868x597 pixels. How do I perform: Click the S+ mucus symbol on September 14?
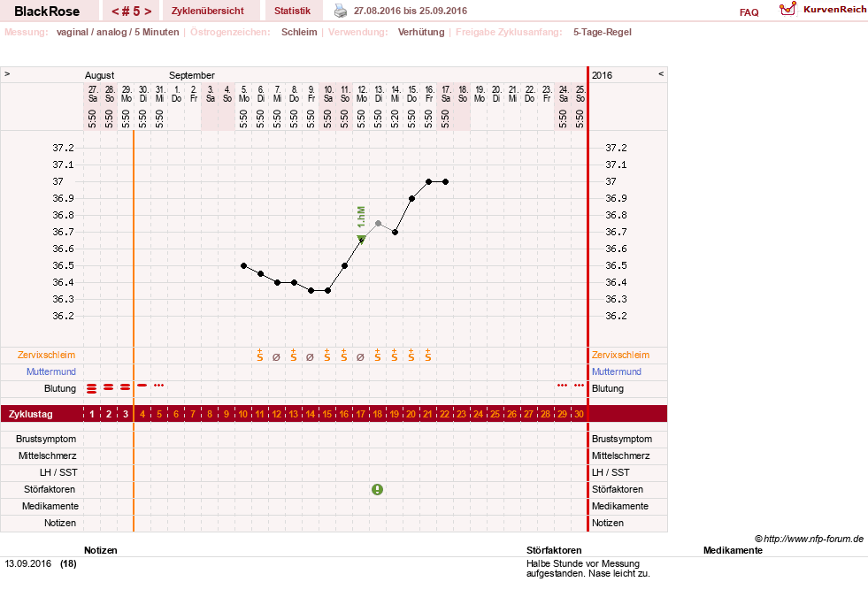tap(394, 356)
